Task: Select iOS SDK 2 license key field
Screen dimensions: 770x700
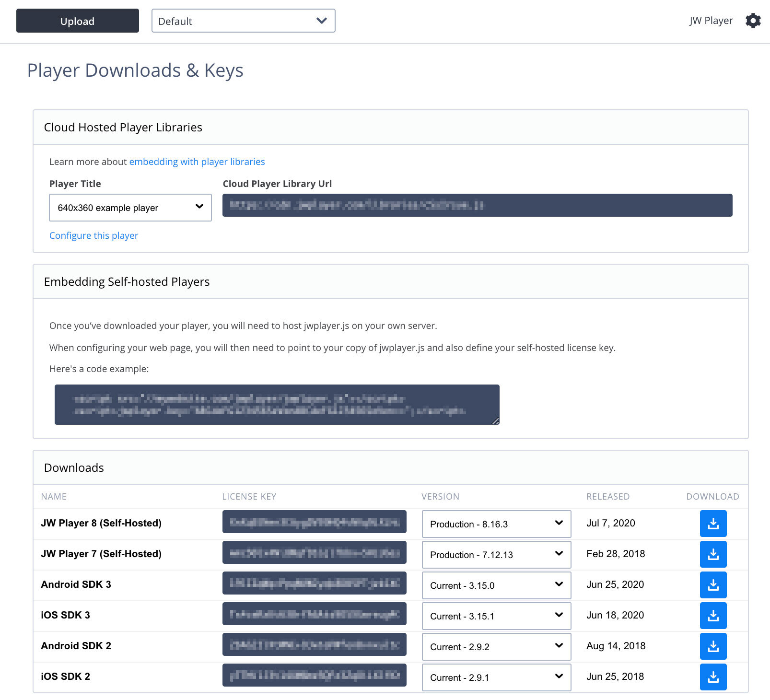Action: point(314,675)
